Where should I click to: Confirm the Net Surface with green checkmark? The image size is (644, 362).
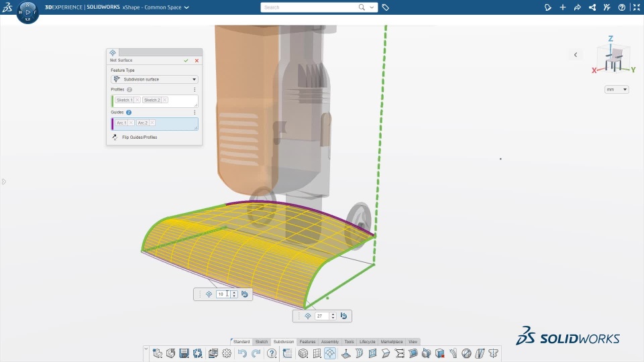pos(186,60)
